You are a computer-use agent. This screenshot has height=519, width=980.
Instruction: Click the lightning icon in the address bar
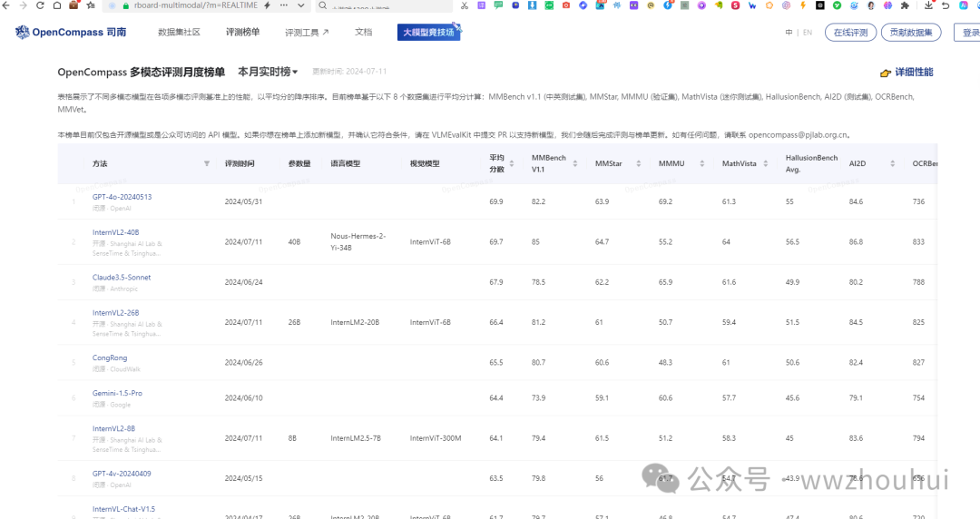click(267, 5)
